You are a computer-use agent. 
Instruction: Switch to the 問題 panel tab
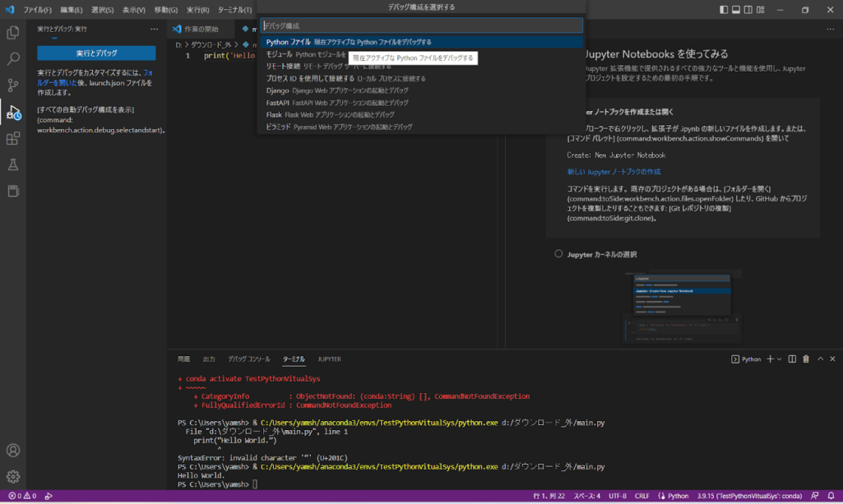184,359
